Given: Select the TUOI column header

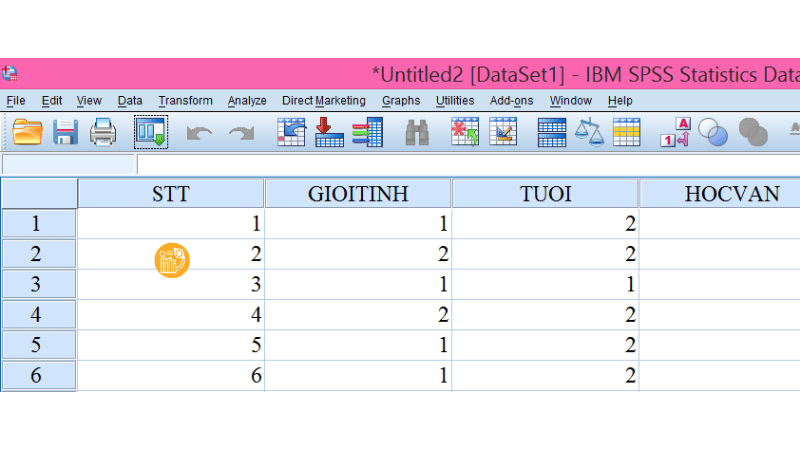Looking at the screenshot, I should (x=545, y=193).
